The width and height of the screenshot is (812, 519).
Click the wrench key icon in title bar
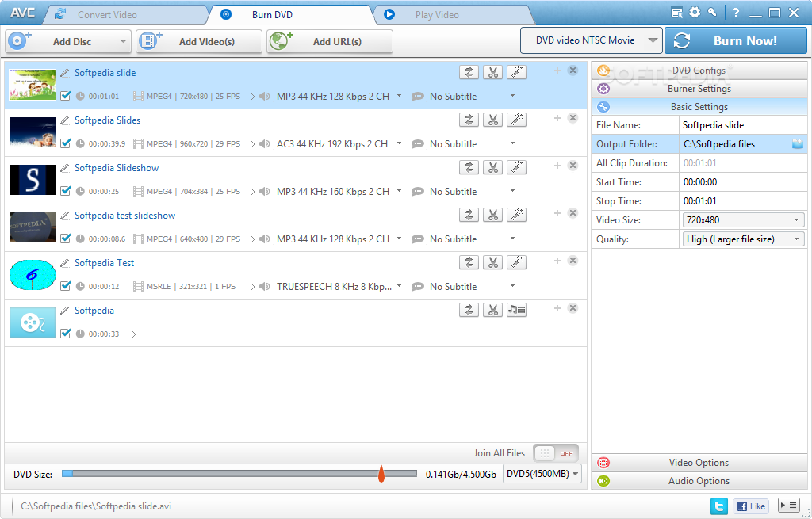(712, 13)
